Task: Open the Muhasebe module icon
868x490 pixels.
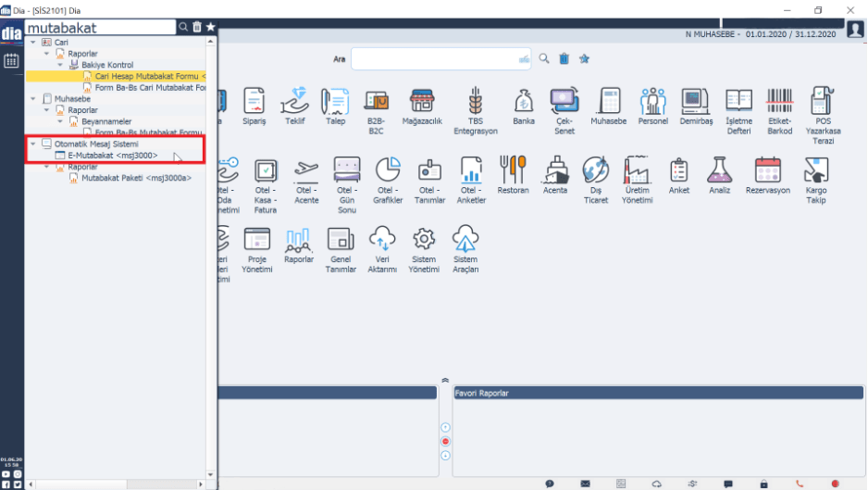Action: [x=609, y=102]
